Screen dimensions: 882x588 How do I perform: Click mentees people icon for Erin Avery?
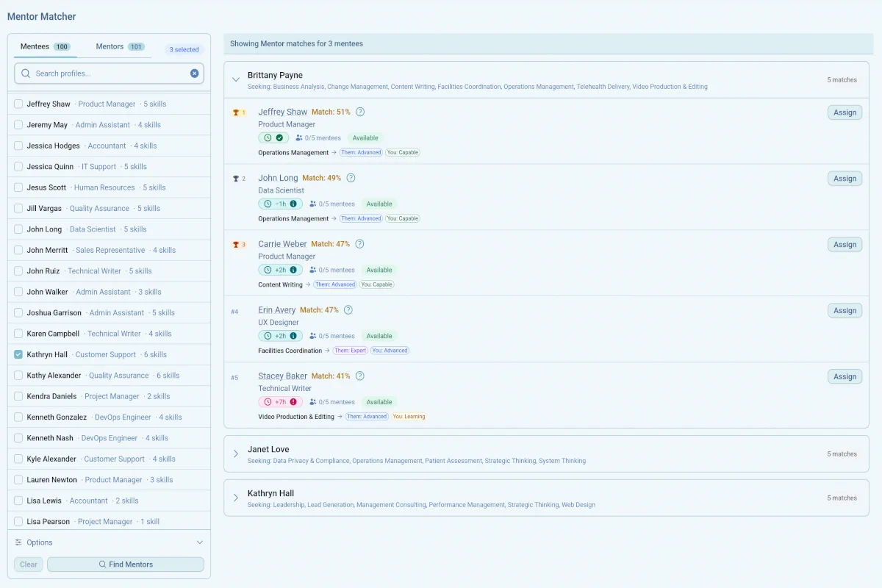(313, 337)
